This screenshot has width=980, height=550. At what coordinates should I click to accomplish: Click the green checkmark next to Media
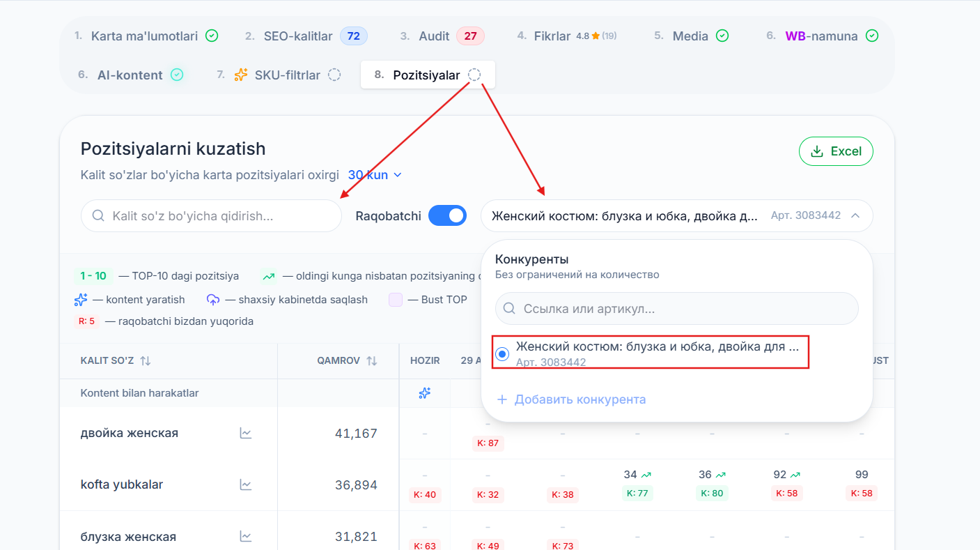722,36
